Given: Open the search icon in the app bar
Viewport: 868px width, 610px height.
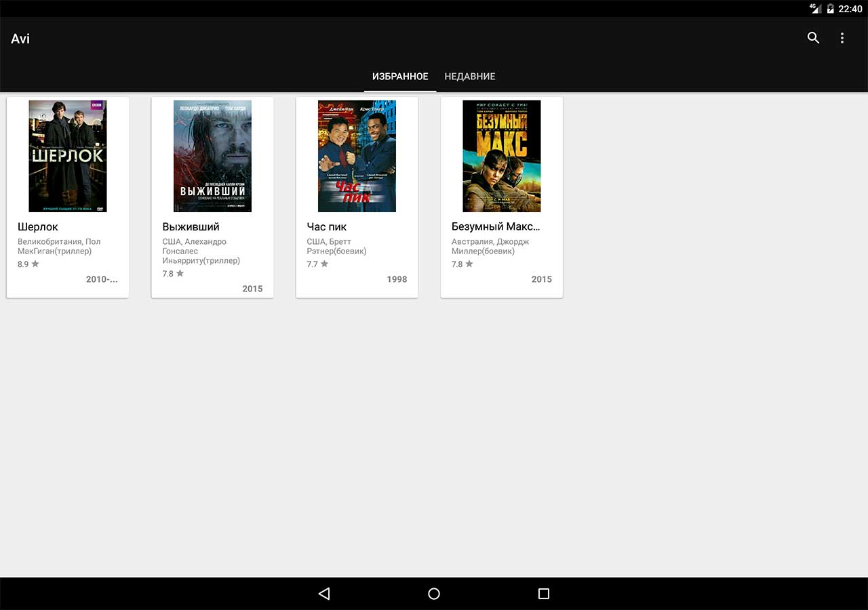Looking at the screenshot, I should (x=813, y=38).
